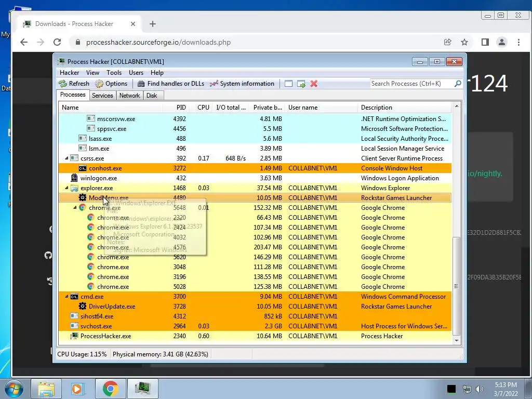Select chrome.exe with PID 5620
This screenshot has height=399, width=532.
click(255, 257)
